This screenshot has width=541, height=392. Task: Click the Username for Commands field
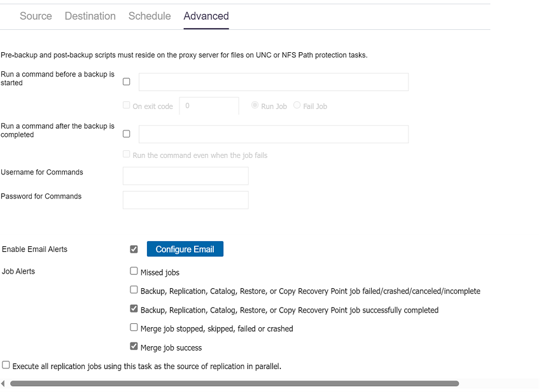coord(185,176)
